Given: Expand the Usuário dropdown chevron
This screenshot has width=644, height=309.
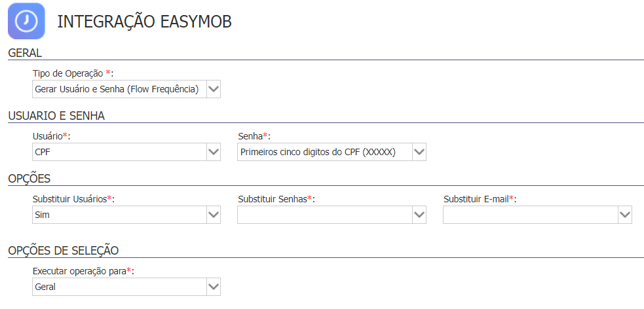Looking at the screenshot, I should click(213, 152).
